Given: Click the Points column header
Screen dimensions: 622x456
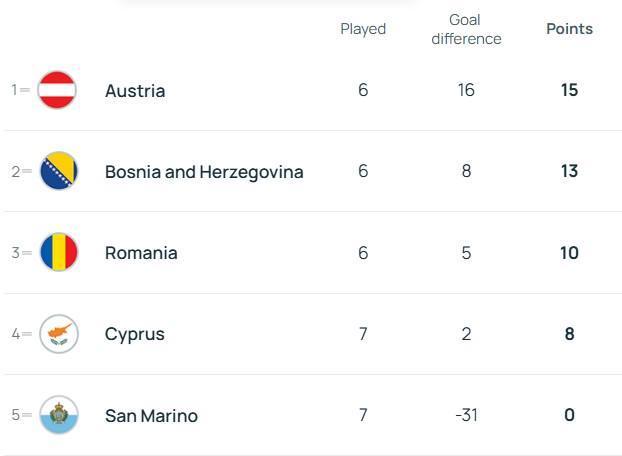Looking at the screenshot, I should click(x=569, y=29).
